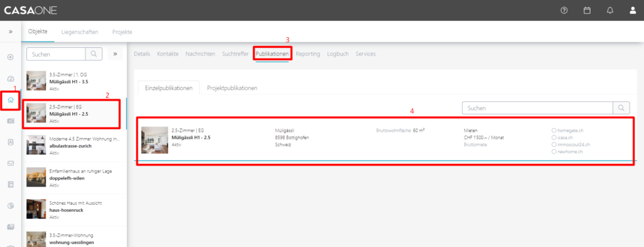Screen dimensions: 644x247
Task: Open the Reporting tab
Action: pos(308,54)
